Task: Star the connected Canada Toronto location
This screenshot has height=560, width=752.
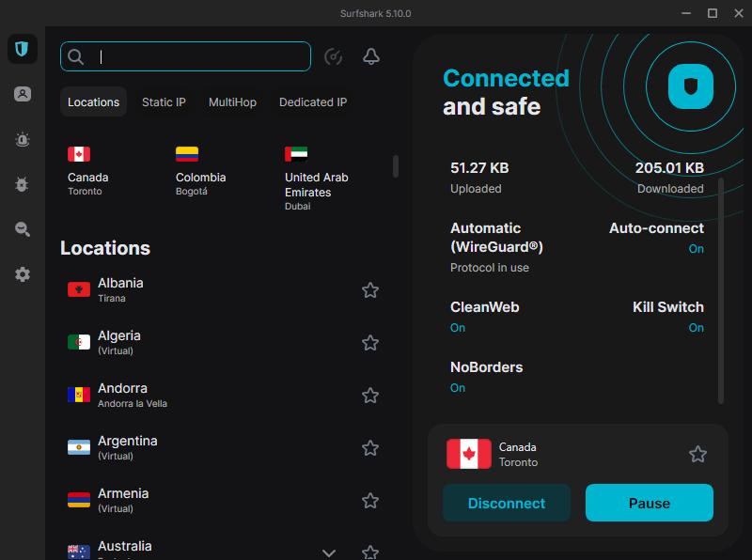Action: coord(697,454)
